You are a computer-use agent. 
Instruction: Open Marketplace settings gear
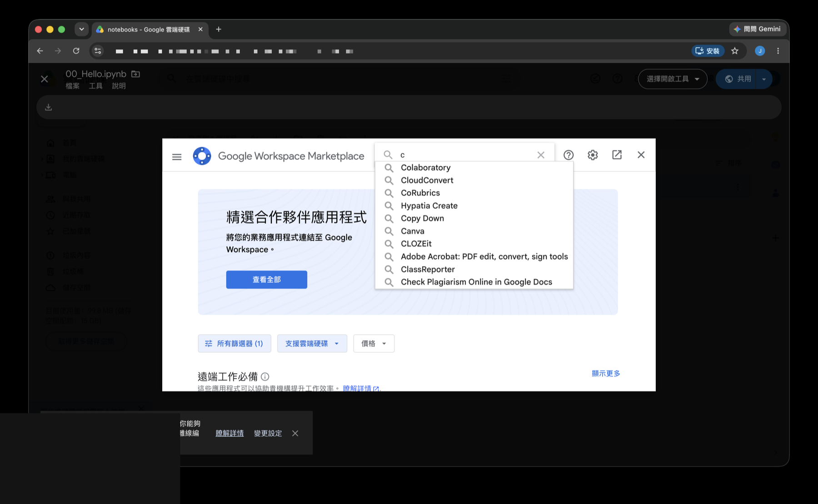pos(593,155)
